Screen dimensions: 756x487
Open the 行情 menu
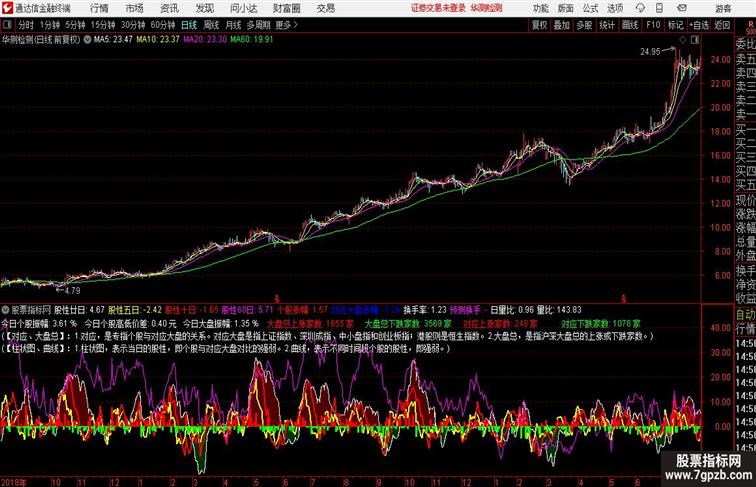tap(99, 8)
